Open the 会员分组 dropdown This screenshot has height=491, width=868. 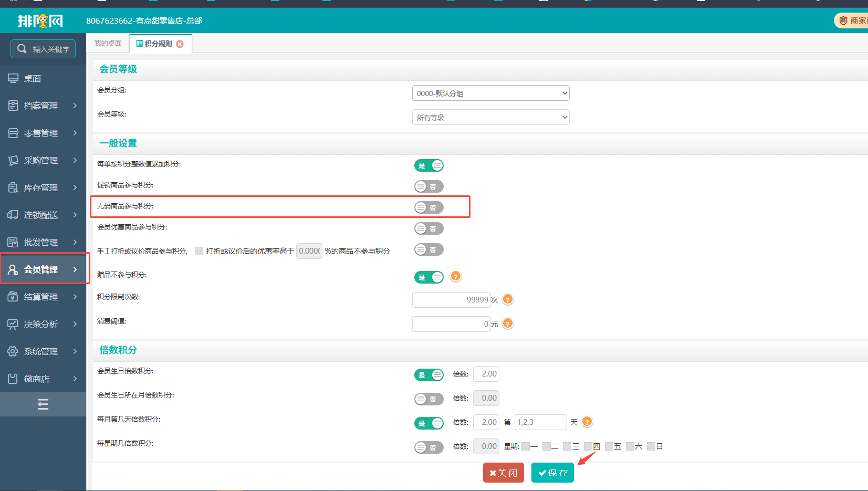(x=491, y=93)
